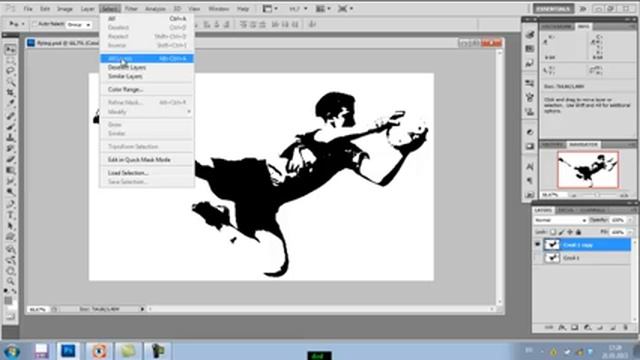Select the Pen tool
The width and height of the screenshot is (640, 360).
coord(10,204)
